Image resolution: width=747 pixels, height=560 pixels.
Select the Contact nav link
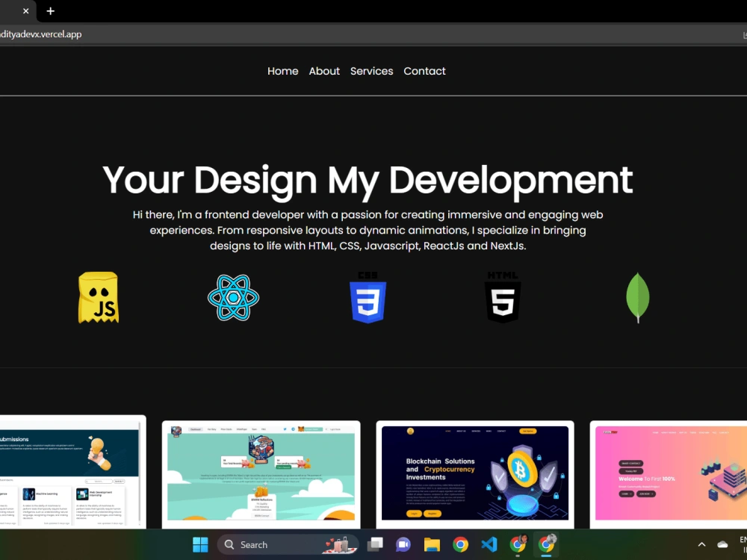click(x=424, y=71)
